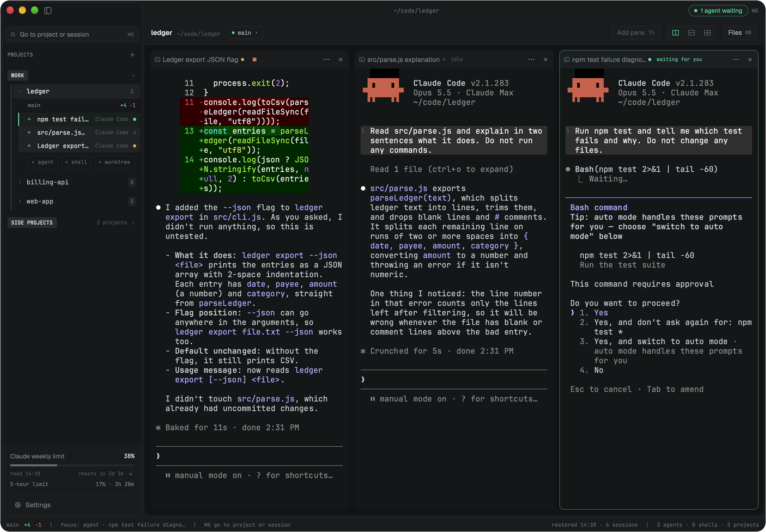Click the Bash(npm test 2>&1 | tail -60) entry
The width and height of the screenshot is (766, 532).
pos(646,169)
